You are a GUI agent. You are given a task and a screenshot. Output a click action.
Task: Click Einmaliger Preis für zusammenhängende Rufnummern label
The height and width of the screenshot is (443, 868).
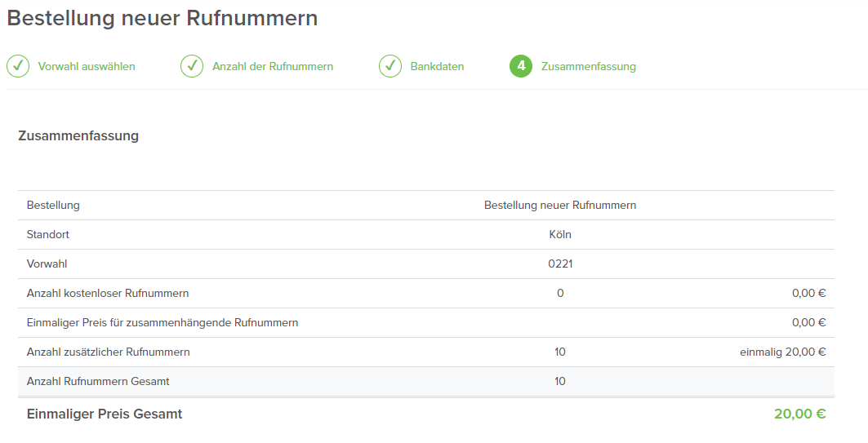click(162, 322)
